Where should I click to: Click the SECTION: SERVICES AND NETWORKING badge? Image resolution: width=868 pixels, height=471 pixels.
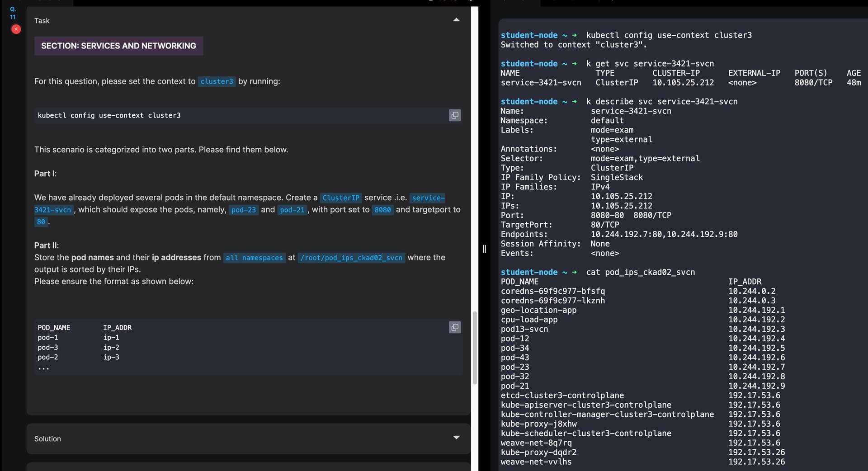pyautogui.click(x=118, y=46)
